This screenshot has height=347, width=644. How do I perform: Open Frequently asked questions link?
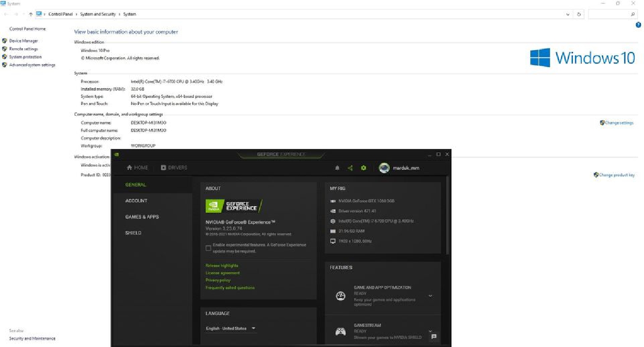tap(230, 288)
